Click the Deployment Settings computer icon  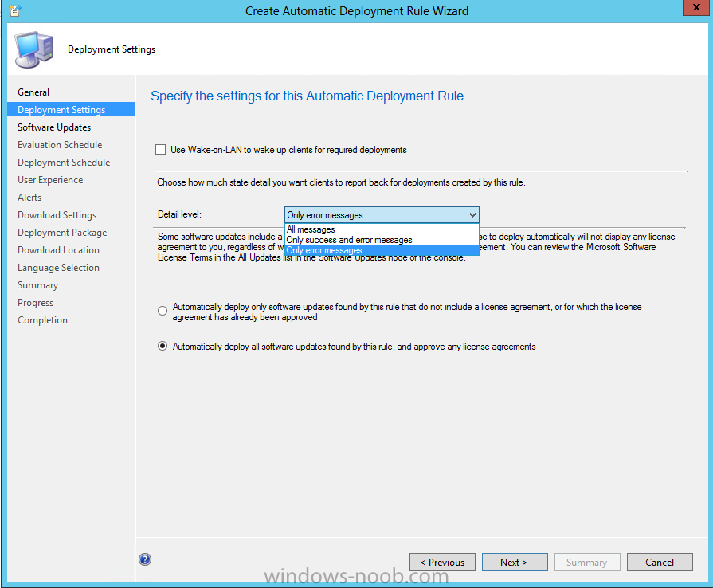34,49
